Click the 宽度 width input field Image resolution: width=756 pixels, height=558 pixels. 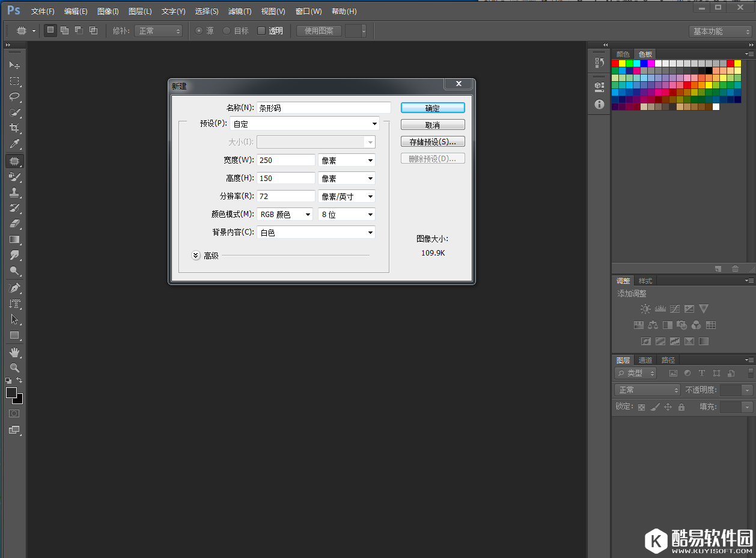286,160
